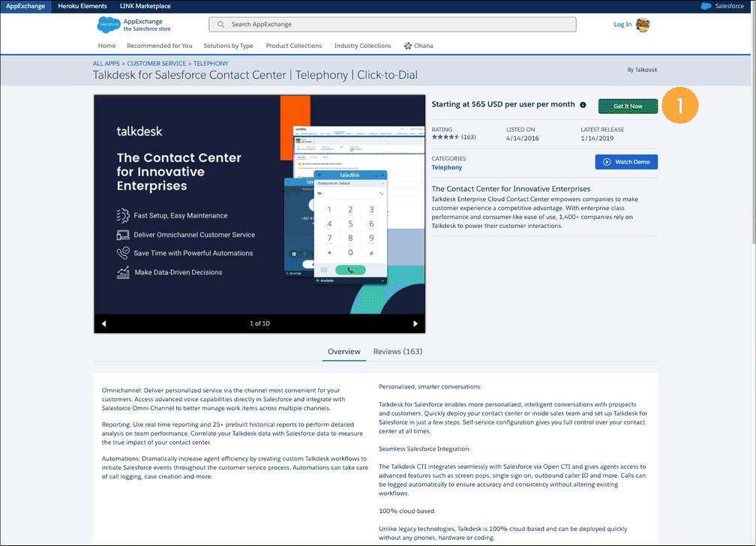
Task: Expand the Solutions by Type menu
Action: pyautogui.click(x=228, y=46)
